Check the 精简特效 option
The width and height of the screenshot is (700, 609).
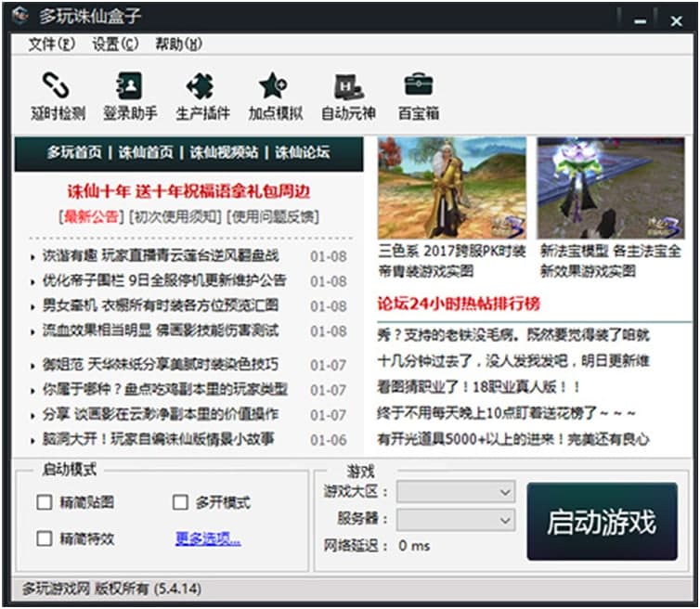click(x=45, y=538)
